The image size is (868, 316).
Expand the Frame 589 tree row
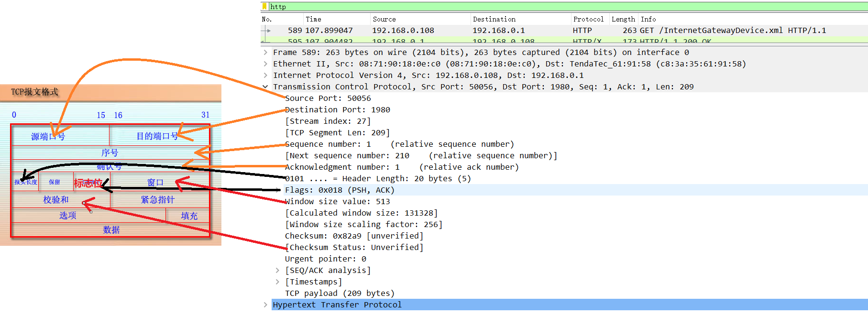265,53
